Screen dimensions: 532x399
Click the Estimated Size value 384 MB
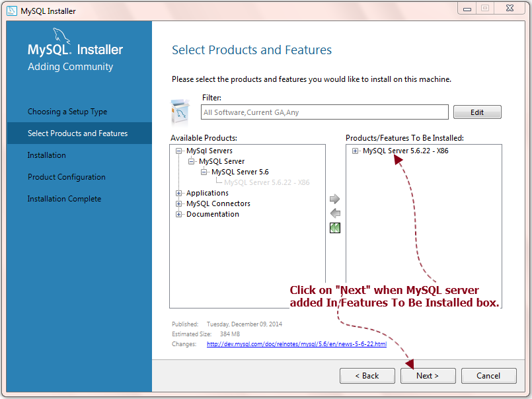pyautogui.click(x=230, y=334)
